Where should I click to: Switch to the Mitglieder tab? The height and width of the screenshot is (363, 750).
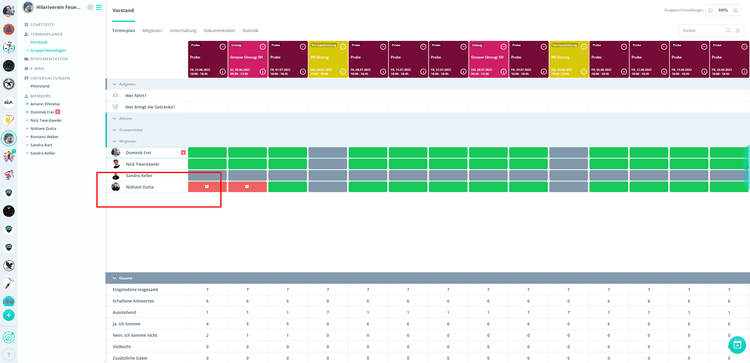point(153,31)
